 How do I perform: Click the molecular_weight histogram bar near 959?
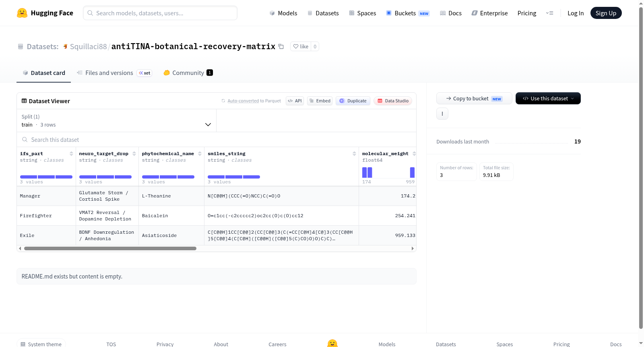pos(412,172)
